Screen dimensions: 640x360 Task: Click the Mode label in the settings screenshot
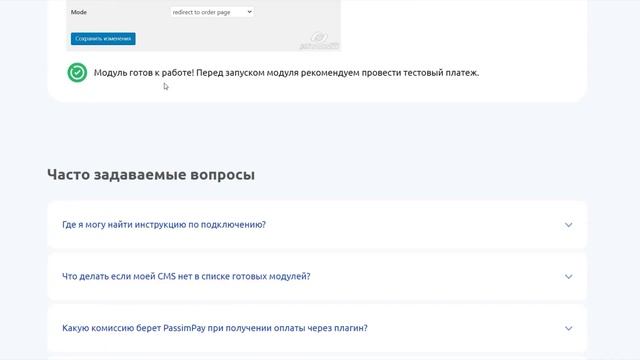pos(79,12)
